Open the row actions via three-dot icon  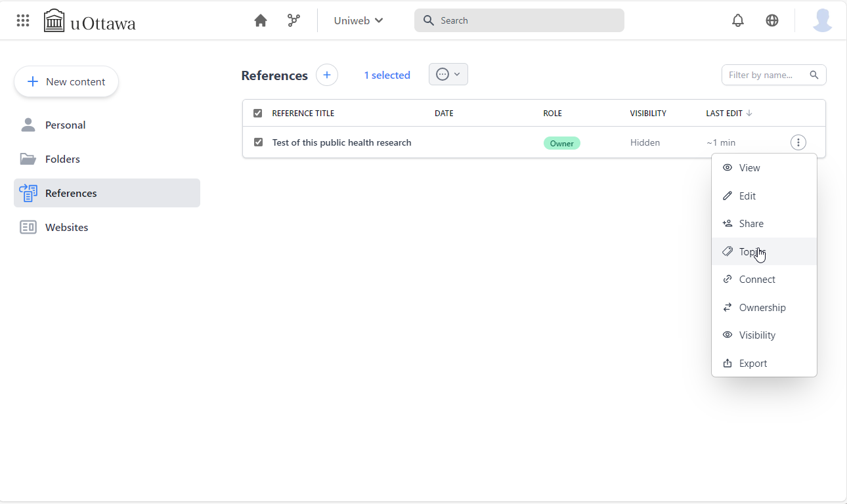(x=798, y=142)
